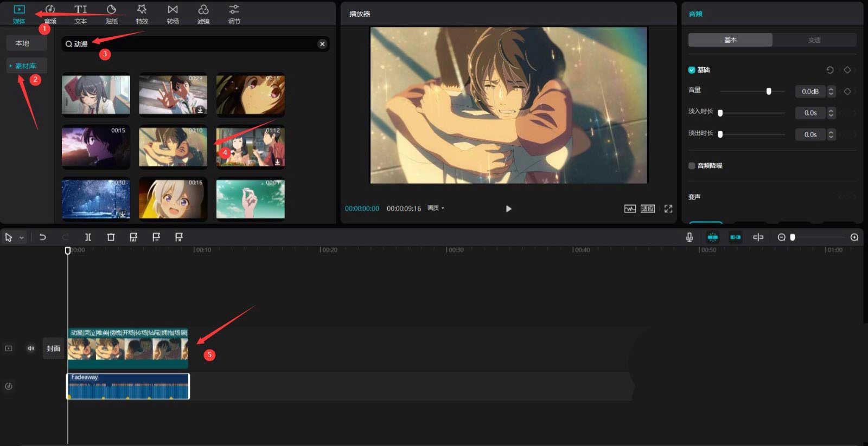Reset the 基础 audio settings

click(829, 70)
